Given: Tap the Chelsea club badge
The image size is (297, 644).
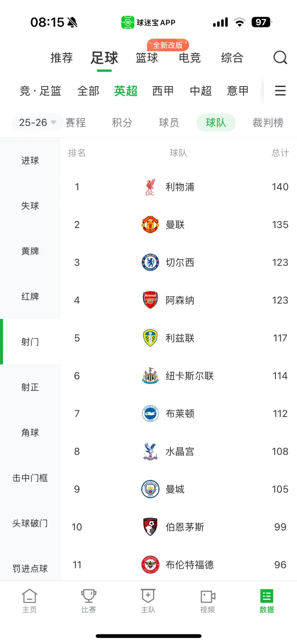Looking at the screenshot, I should tap(150, 263).
